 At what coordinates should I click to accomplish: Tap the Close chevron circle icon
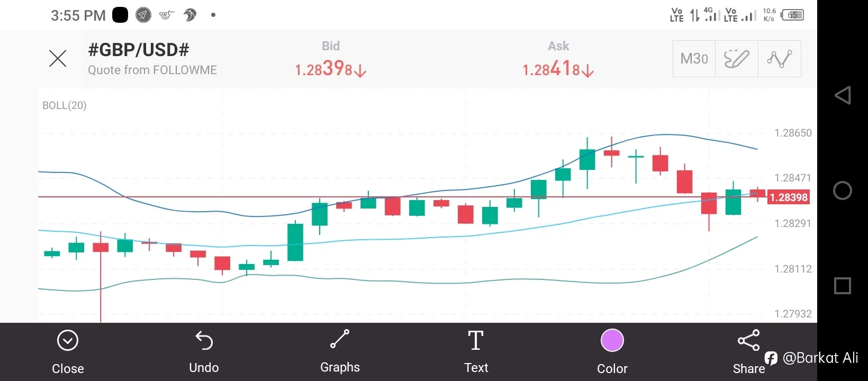68,341
